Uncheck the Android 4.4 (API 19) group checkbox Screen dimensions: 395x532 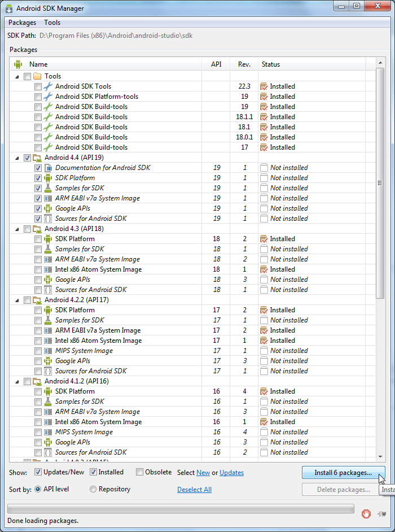[x=27, y=158]
